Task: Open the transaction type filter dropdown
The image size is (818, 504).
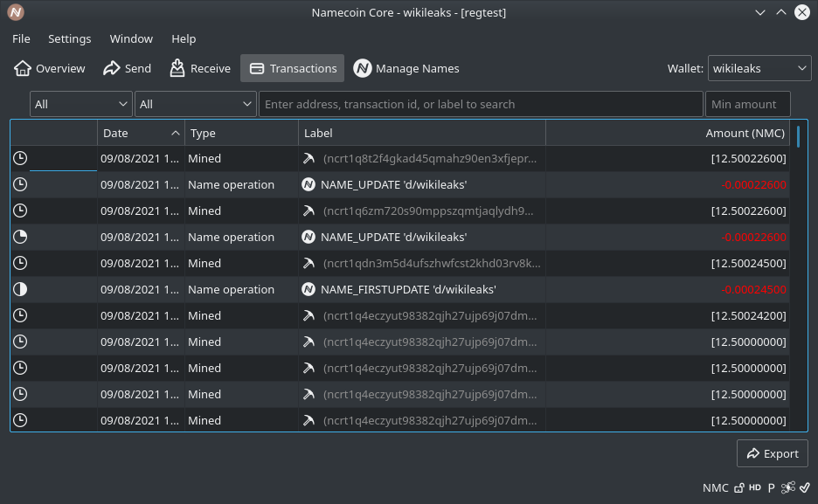Action: tap(195, 103)
